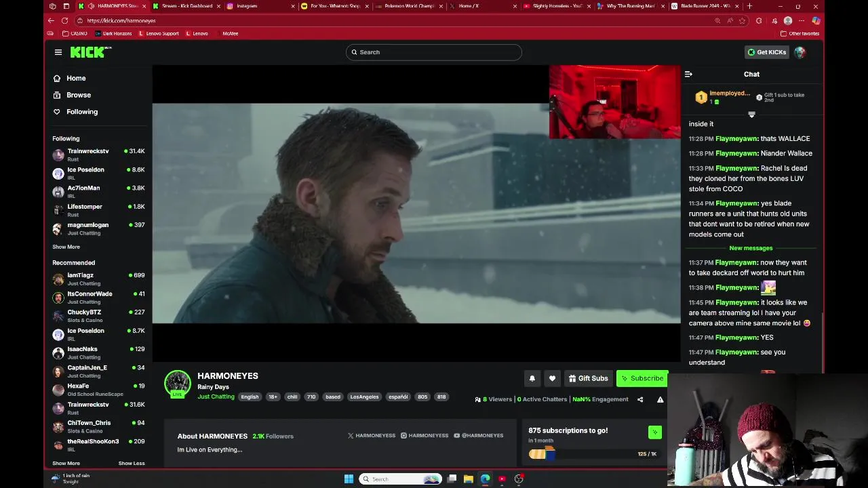
Task: Click Lenovo Support bookmark
Action: [x=159, y=33]
